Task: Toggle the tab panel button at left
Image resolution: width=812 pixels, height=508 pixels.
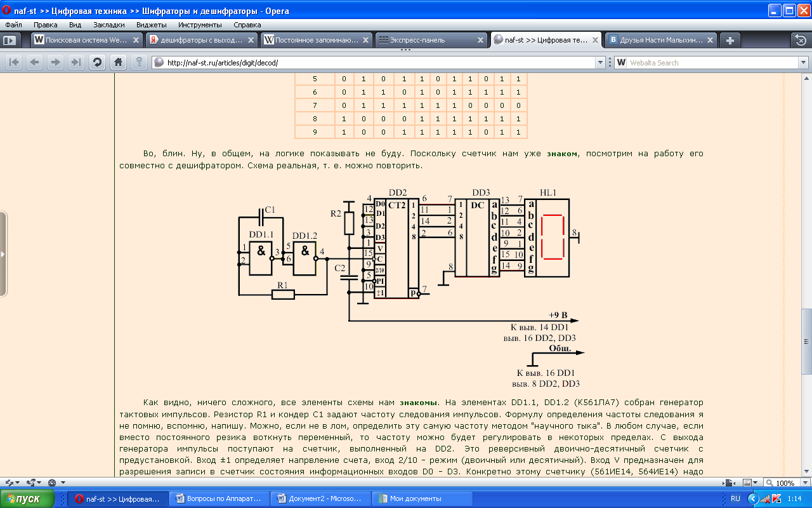Action: pos(10,40)
